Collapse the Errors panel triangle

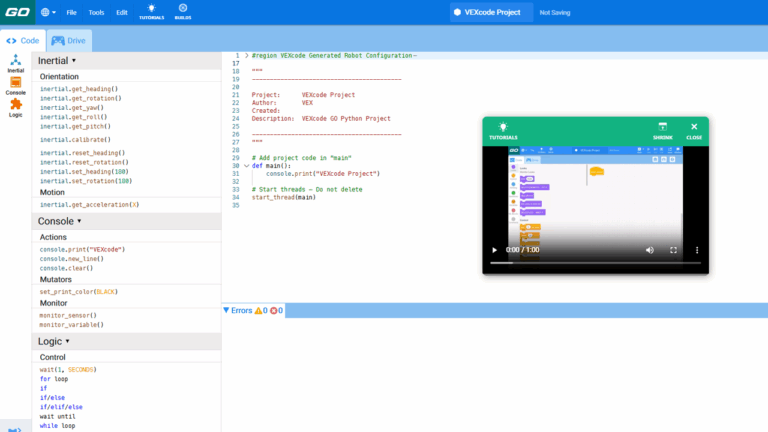(226, 310)
